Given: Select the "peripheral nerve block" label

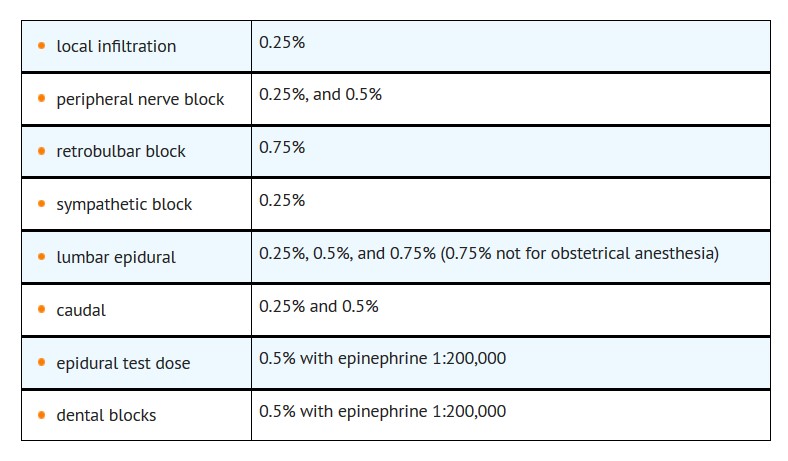Looking at the screenshot, I should (140, 99).
